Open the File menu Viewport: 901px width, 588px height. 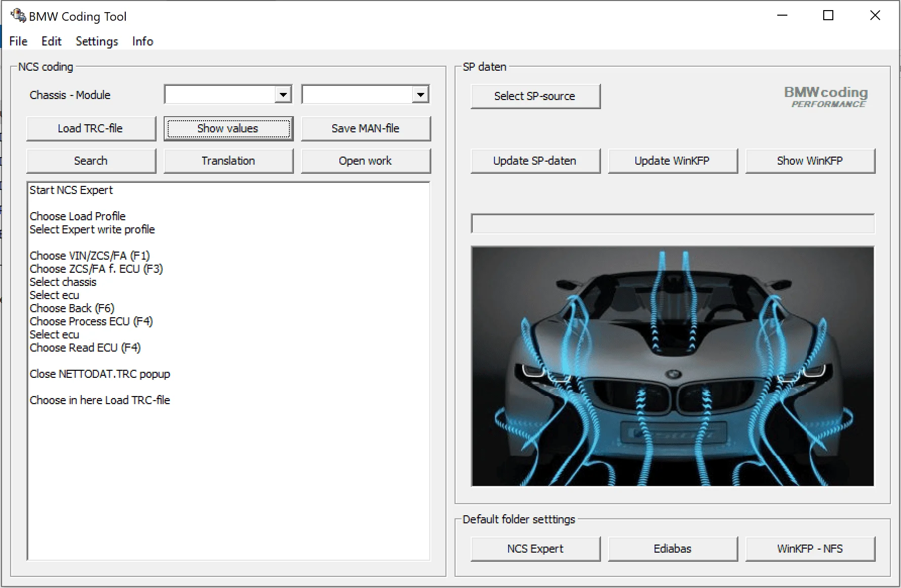point(18,41)
